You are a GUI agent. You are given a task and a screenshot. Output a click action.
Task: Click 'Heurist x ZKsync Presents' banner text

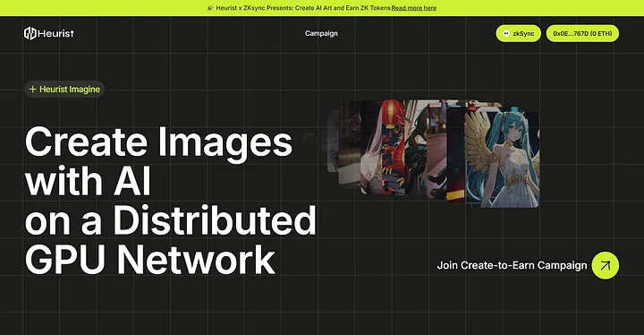pos(255,8)
